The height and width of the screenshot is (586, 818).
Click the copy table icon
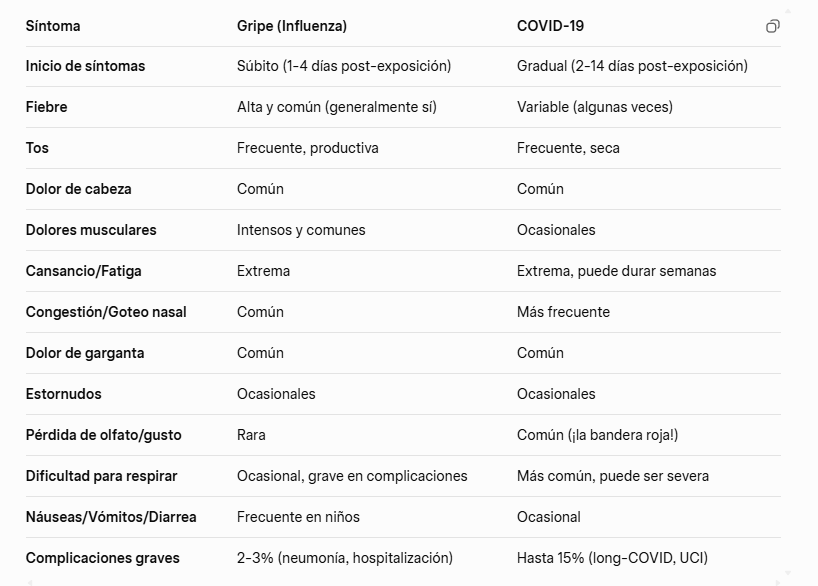[772, 26]
